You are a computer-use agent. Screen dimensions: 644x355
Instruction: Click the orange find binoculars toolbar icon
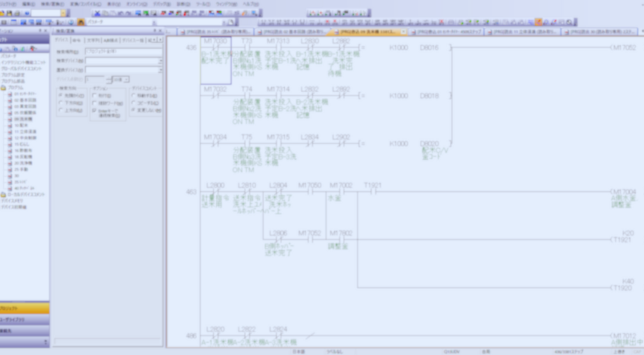point(81,22)
